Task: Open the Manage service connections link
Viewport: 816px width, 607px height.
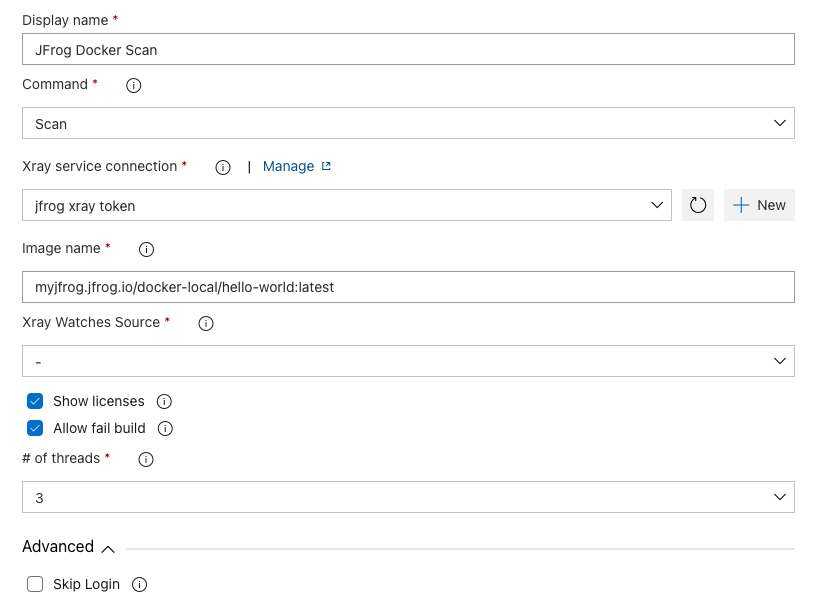Action: (290, 166)
